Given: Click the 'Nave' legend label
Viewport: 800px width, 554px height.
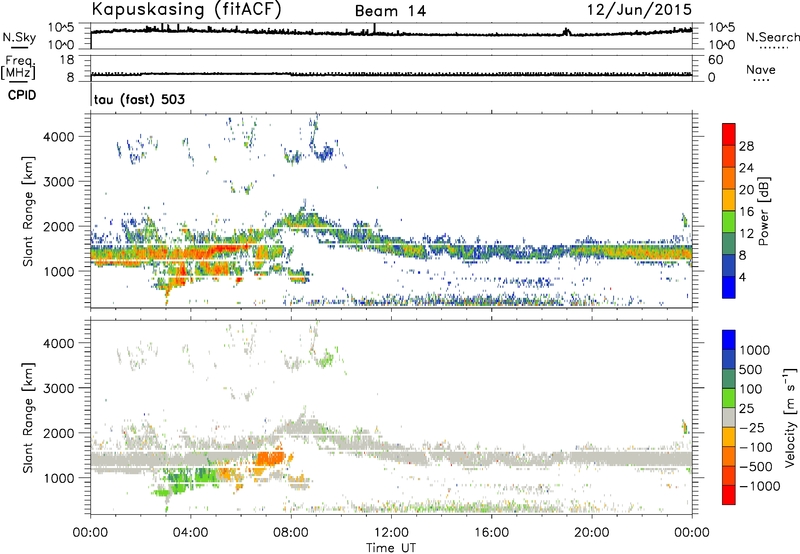Looking at the screenshot, I should click(761, 69).
